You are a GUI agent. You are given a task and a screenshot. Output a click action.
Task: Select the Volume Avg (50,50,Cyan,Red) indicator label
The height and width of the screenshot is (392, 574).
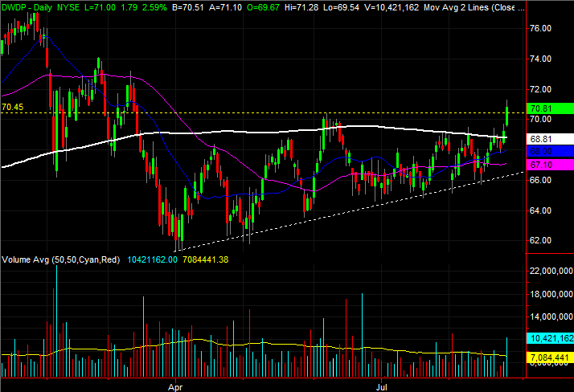(61, 259)
